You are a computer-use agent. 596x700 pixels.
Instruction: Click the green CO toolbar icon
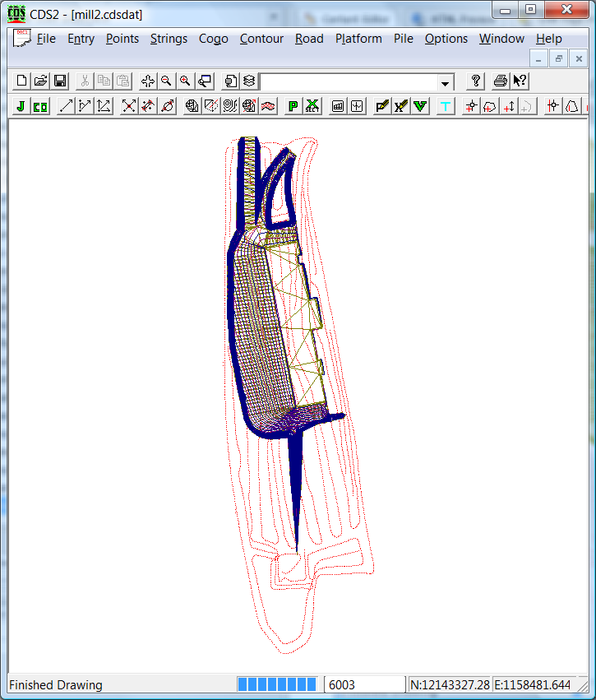(x=39, y=106)
